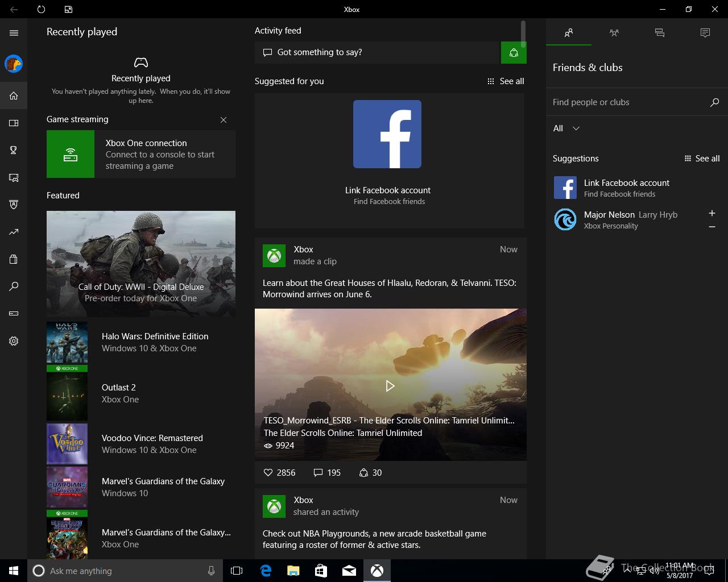Image resolution: width=728 pixels, height=582 pixels.
Task: Switch to Friends tab
Action: (x=569, y=33)
